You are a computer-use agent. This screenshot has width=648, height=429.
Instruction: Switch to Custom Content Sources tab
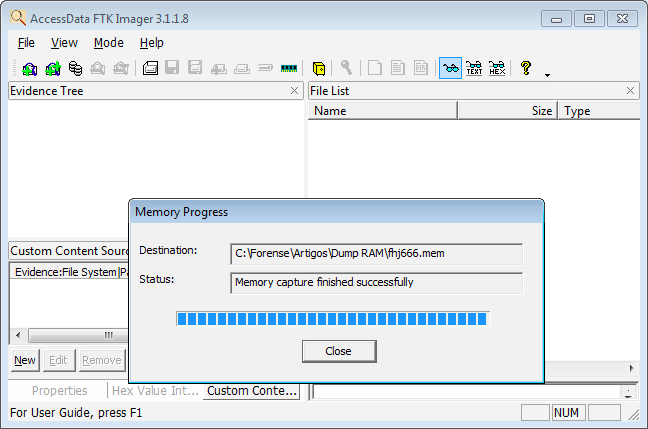pos(252,391)
